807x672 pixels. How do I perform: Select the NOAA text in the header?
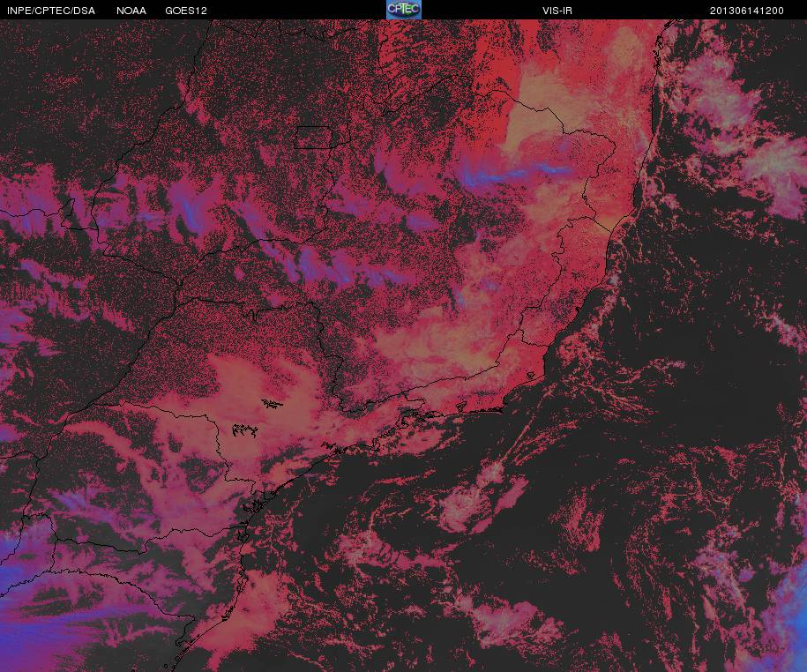pos(131,11)
